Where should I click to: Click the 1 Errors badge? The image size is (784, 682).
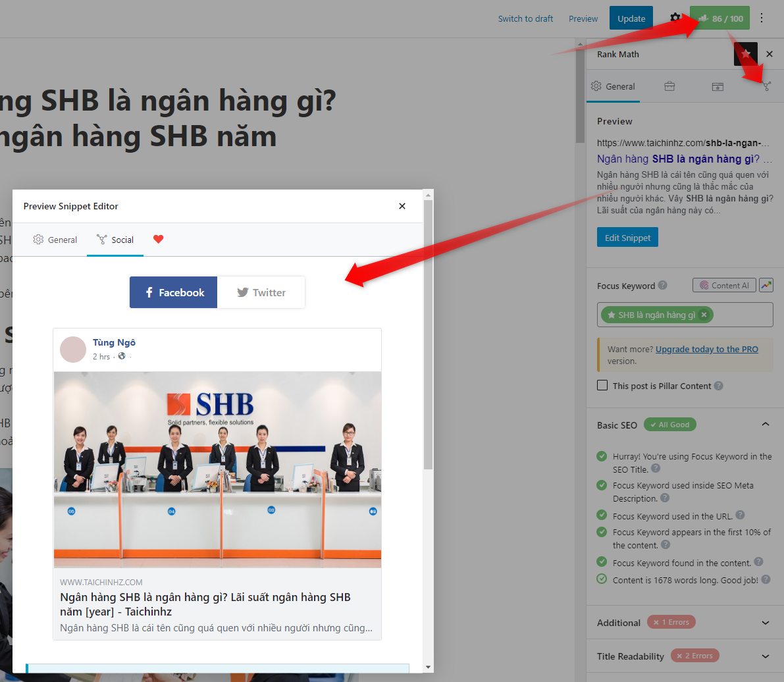[671, 622]
